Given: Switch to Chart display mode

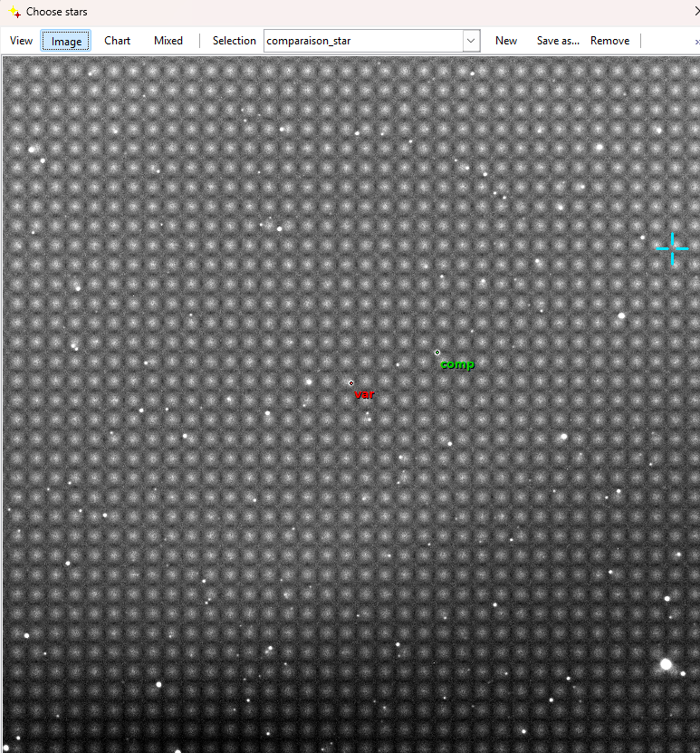Looking at the screenshot, I should (117, 41).
